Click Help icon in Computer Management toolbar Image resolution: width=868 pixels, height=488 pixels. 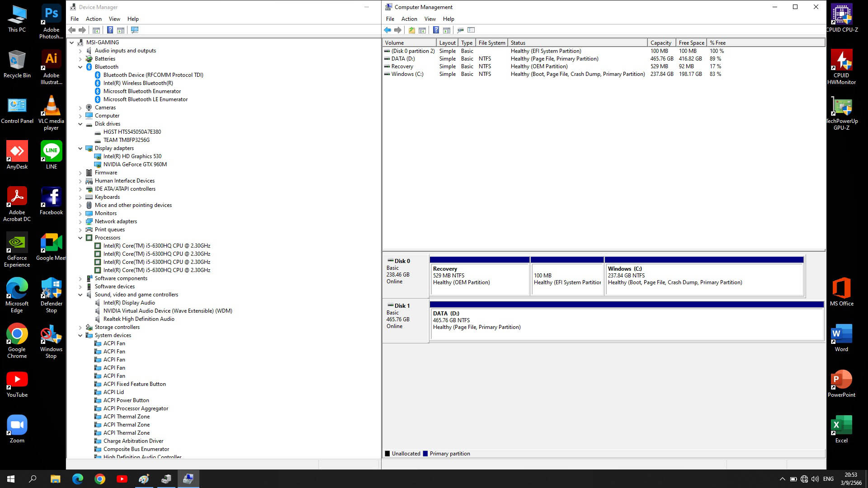436,30
